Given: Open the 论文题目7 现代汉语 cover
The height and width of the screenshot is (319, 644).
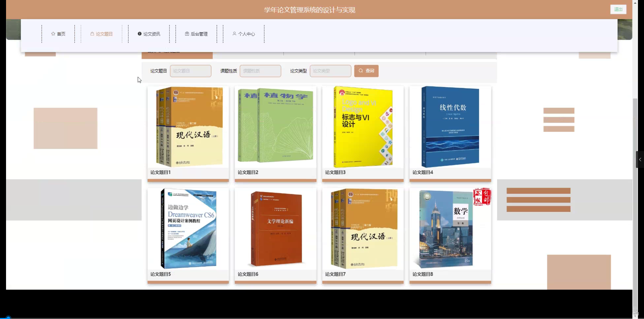Looking at the screenshot, I should pyautogui.click(x=363, y=229).
